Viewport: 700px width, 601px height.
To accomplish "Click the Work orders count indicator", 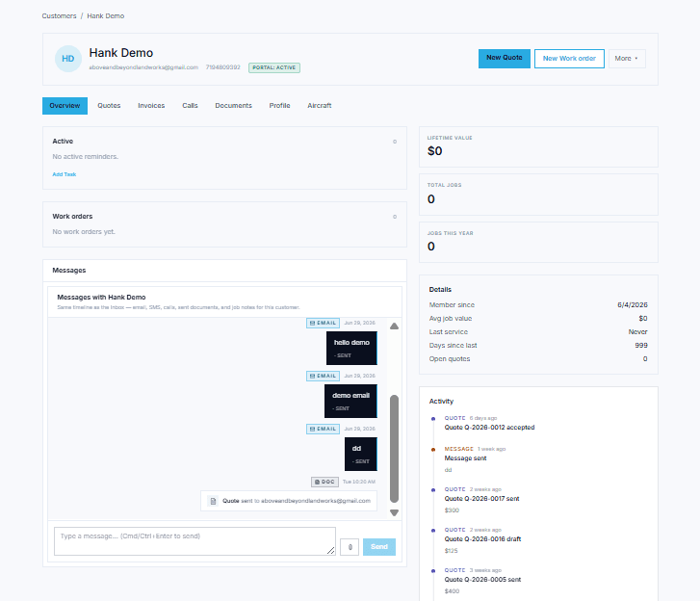I will tap(395, 217).
